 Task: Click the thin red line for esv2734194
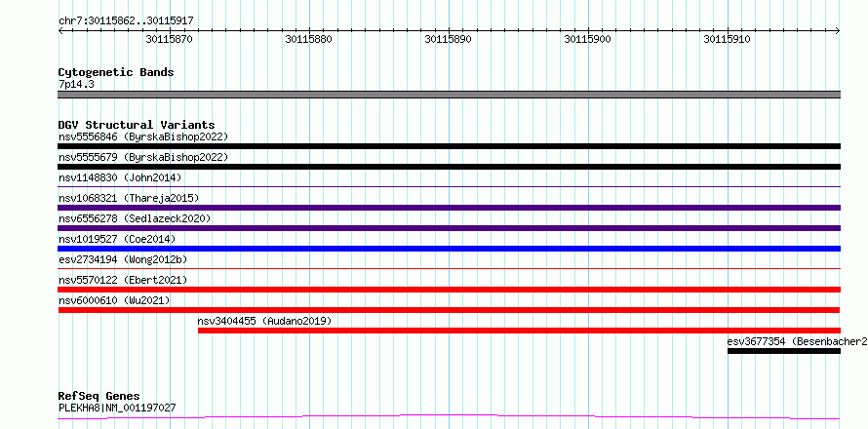point(449,269)
